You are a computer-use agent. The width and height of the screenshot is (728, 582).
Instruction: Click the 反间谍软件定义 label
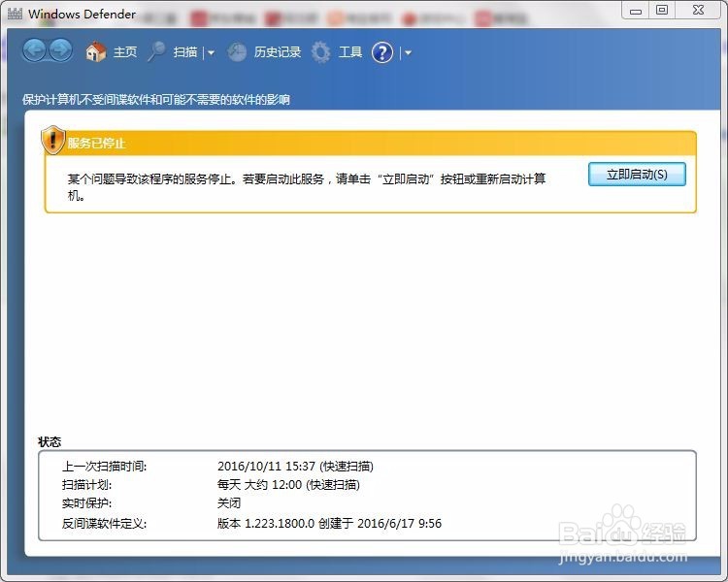click(104, 524)
